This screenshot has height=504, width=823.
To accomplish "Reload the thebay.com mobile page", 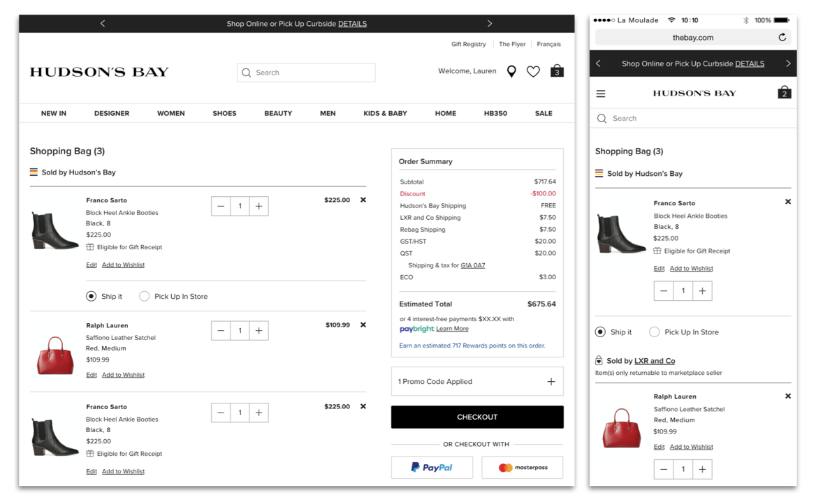I will click(782, 37).
